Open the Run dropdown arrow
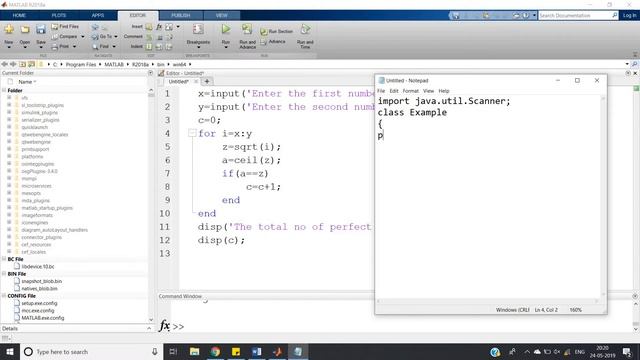 click(226, 47)
